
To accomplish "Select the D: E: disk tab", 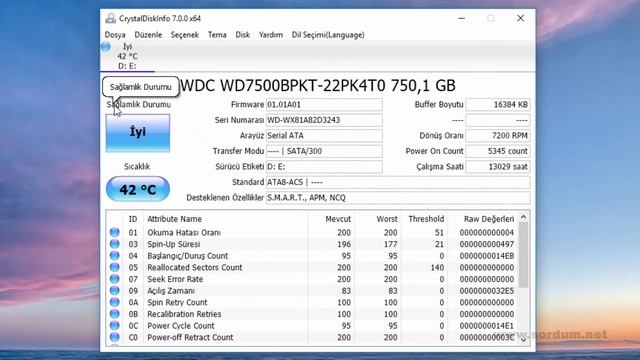I will 127,56.
